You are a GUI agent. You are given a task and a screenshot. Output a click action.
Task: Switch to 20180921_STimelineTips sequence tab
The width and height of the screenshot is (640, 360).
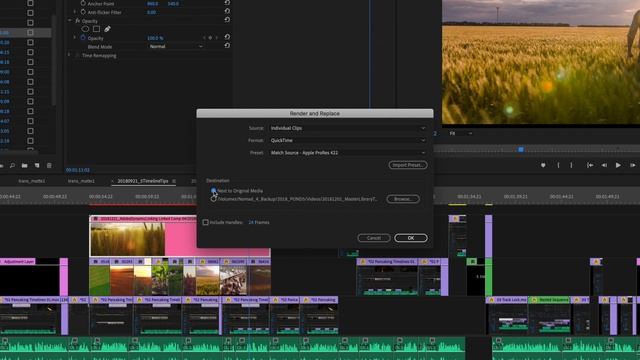point(143,181)
